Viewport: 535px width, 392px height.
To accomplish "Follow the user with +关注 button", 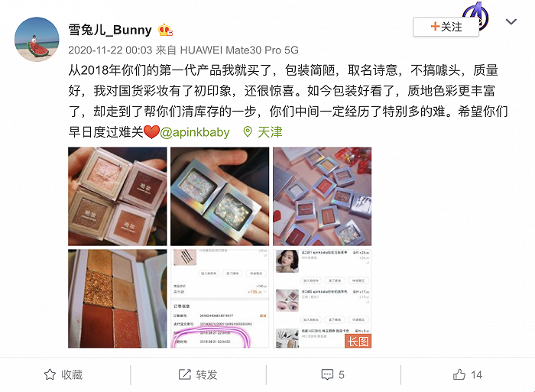I will tap(446, 27).
